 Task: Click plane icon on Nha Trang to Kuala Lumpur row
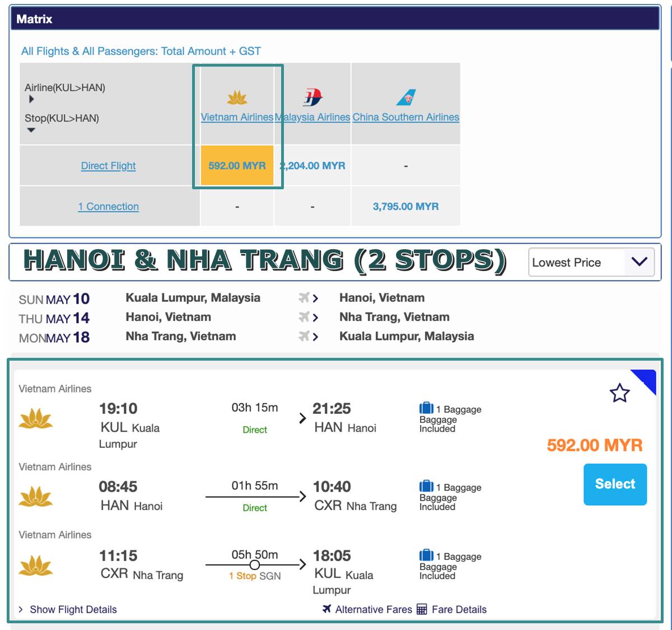point(304,336)
